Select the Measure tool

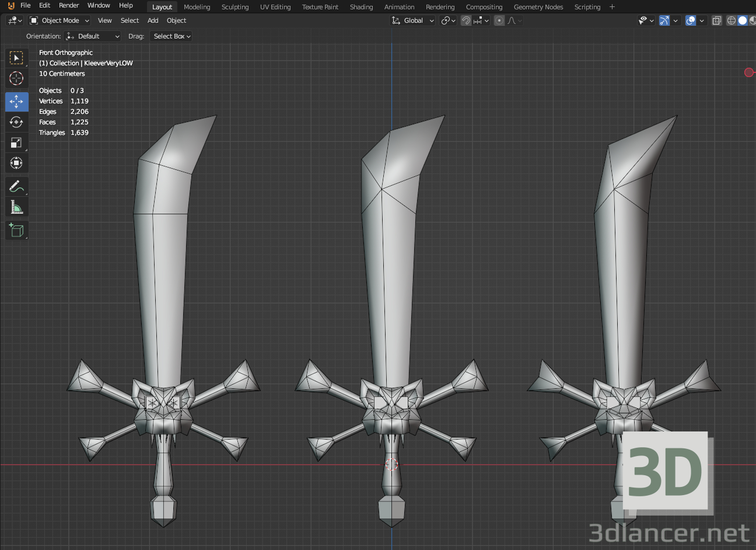(x=16, y=208)
